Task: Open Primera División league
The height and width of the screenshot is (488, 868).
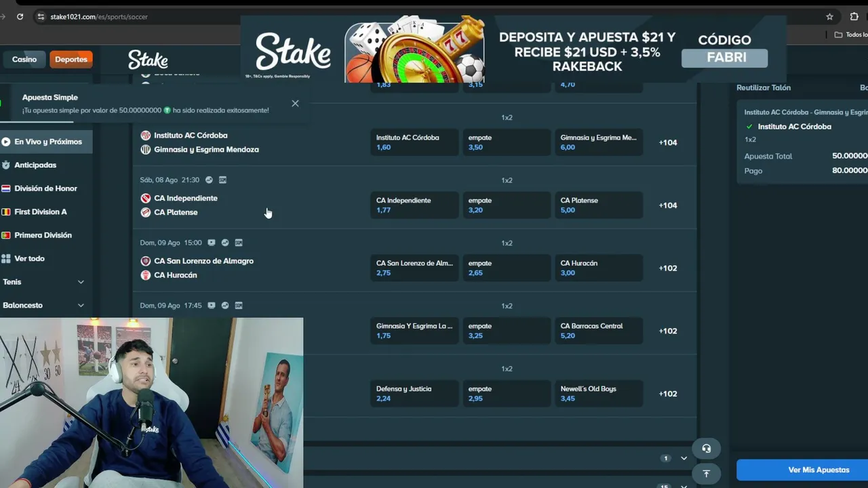Action: point(43,235)
